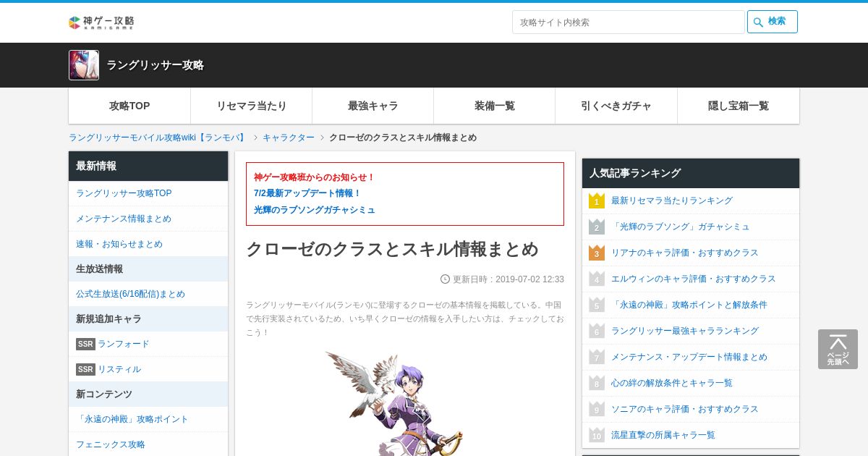
Task: Click the bronze rank 3 crown badge
Action: pyautogui.click(x=597, y=253)
